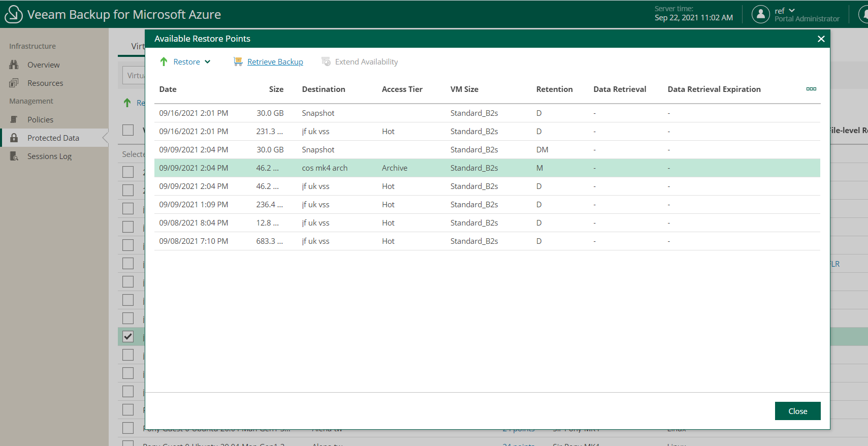
Task: Open the column chooser icon in table header
Action: click(x=811, y=89)
